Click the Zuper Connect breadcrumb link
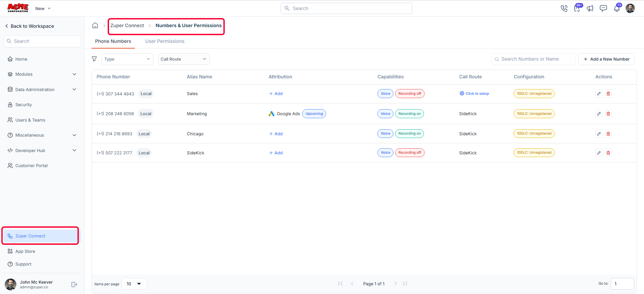Image resolution: width=644 pixels, height=294 pixels. (127, 25)
